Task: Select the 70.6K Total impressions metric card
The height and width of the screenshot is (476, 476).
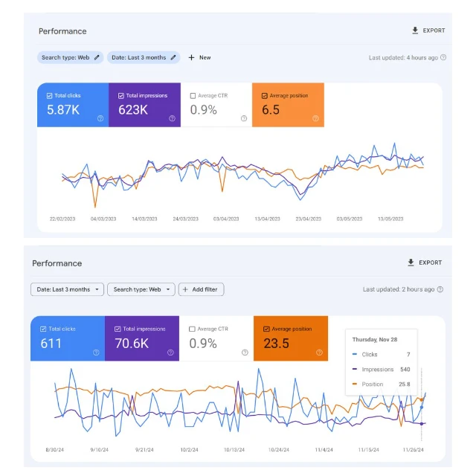Action: pyautogui.click(x=141, y=342)
